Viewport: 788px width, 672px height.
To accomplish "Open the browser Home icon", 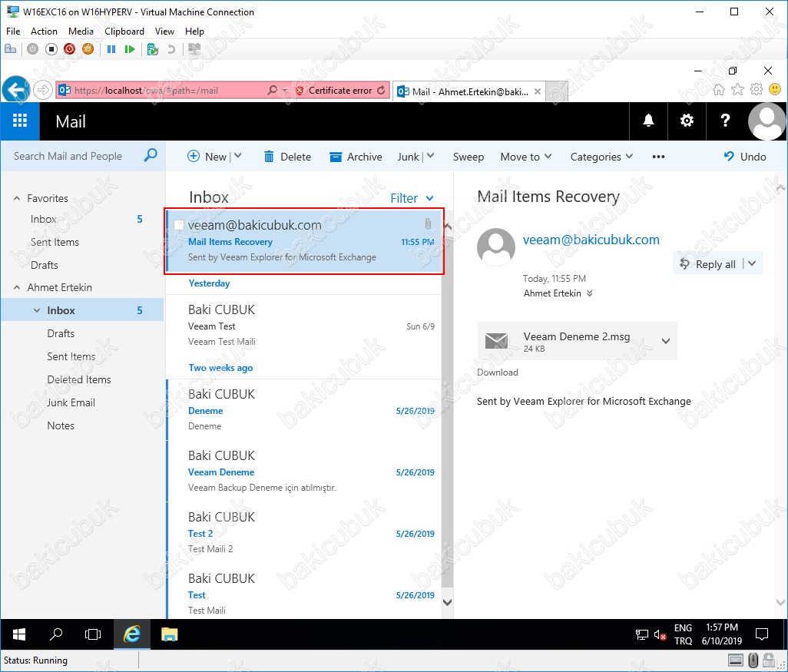I will point(719,90).
